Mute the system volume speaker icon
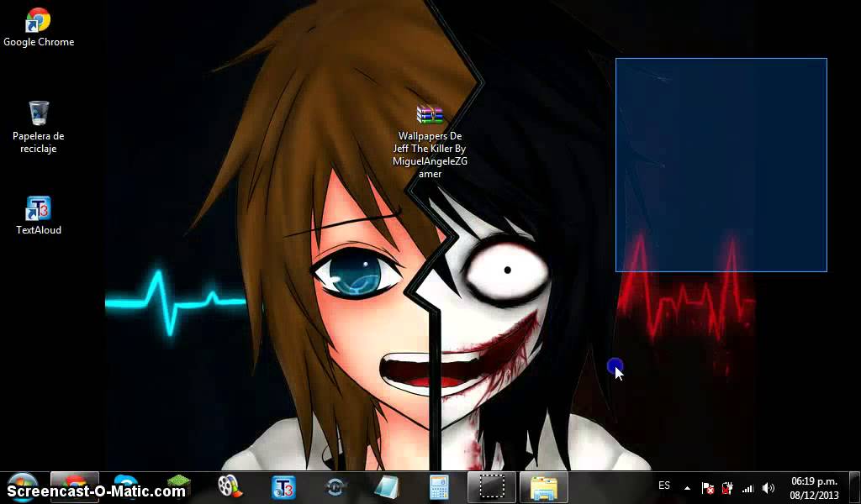 pyautogui.click(x=768, y=487)
